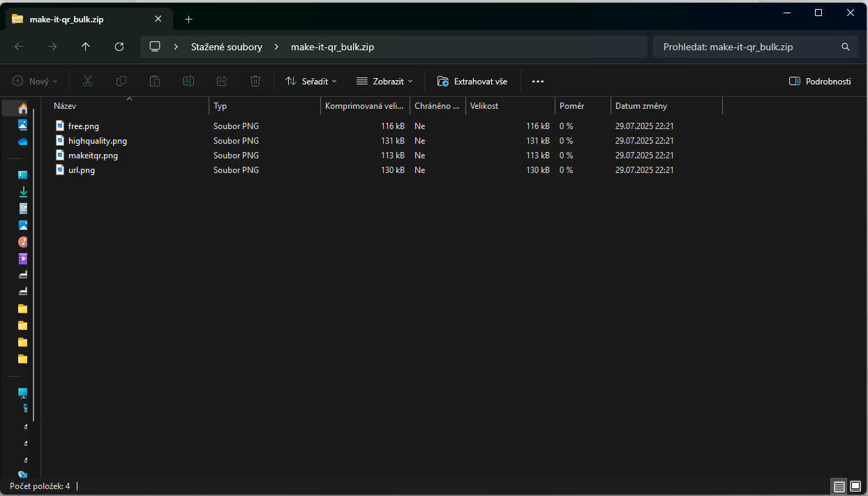This screenshot has height=496, width=868.
Task: Go back with the left arrow
Action: [x=19, y=47]
